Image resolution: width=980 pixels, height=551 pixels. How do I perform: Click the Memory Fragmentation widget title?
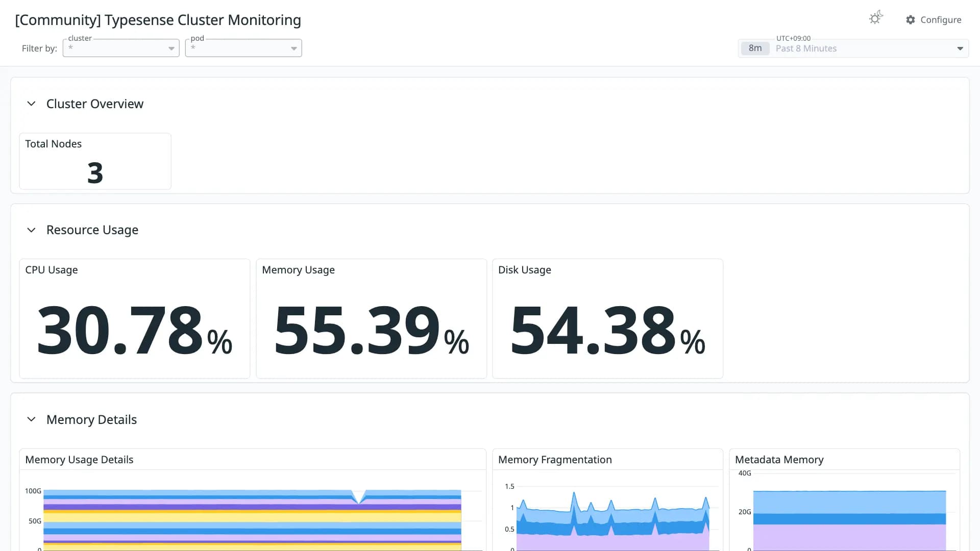555,460
